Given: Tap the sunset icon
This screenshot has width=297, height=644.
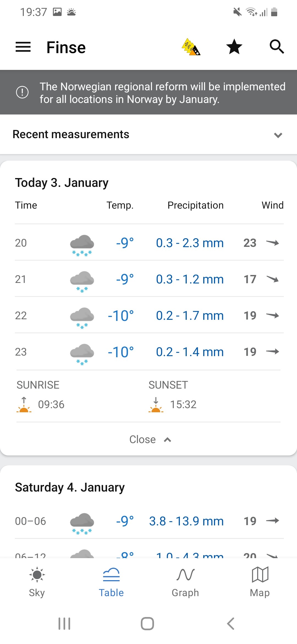Looking at the screenshot, I should [x=156, y=405].
